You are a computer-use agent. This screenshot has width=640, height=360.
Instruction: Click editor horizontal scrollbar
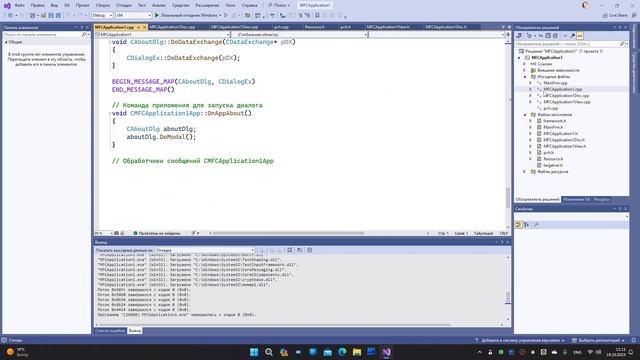pos(288,233)
